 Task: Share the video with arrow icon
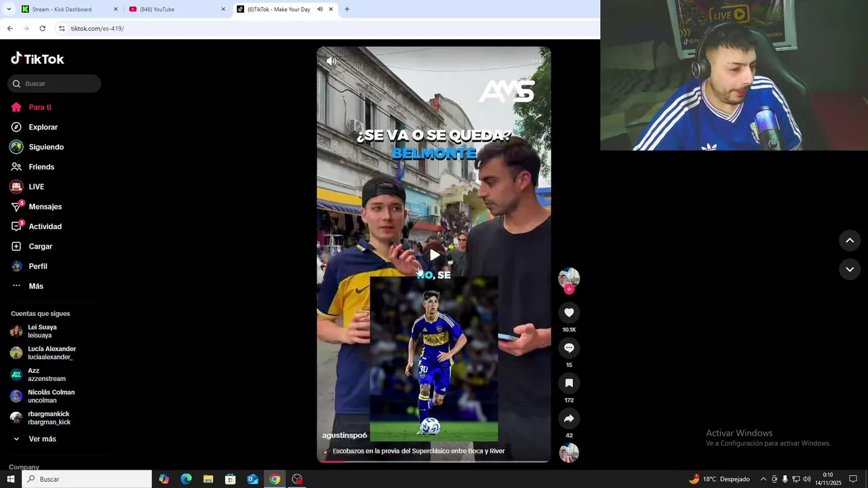569,418
